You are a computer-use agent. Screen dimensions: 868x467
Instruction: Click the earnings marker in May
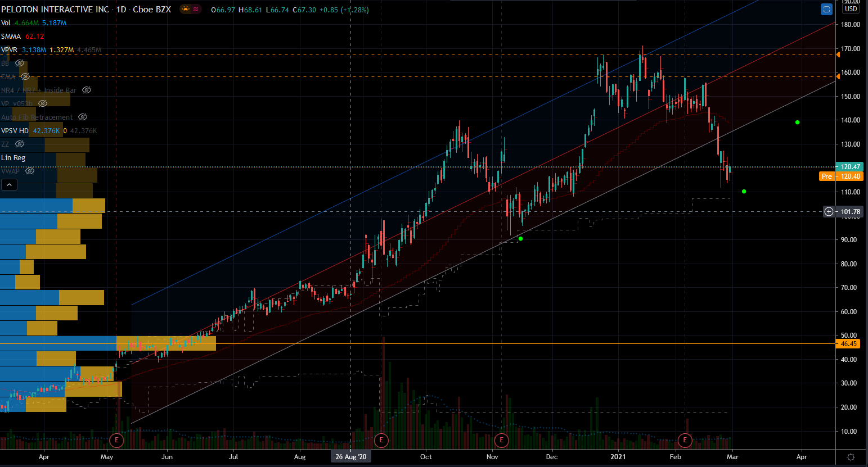[116, 439]
